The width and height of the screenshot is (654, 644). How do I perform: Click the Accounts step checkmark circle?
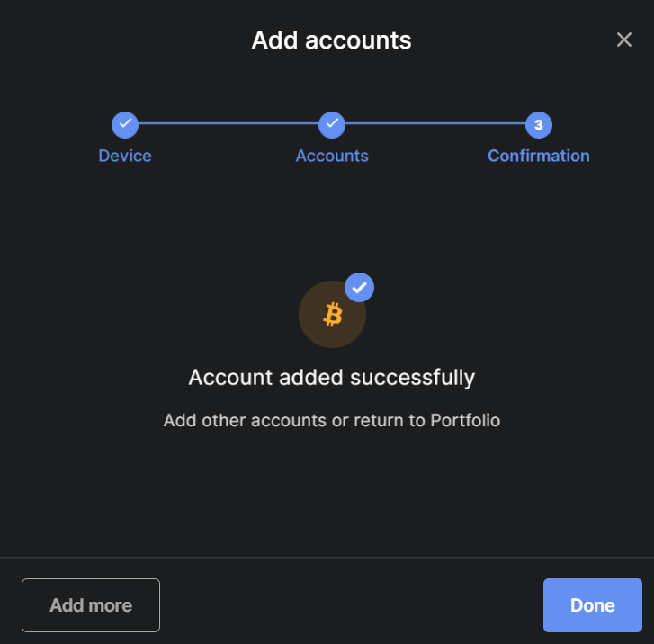(332, 124)
